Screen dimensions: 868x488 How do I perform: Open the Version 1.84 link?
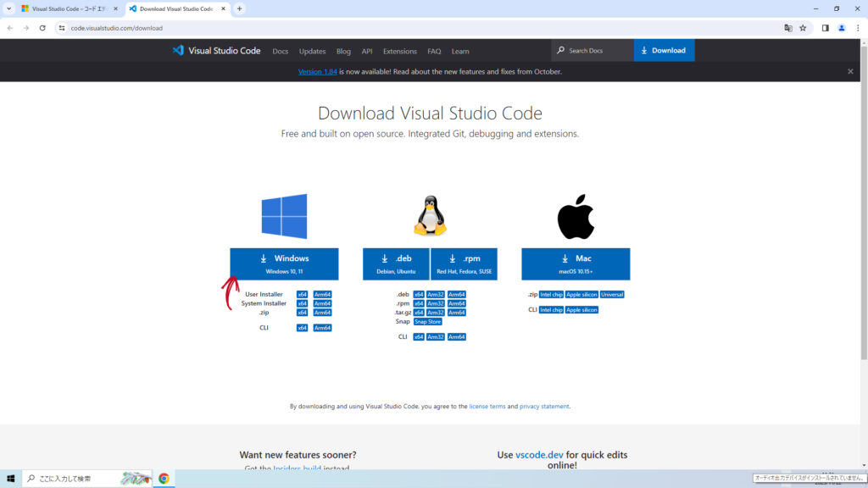click(317, 71)
